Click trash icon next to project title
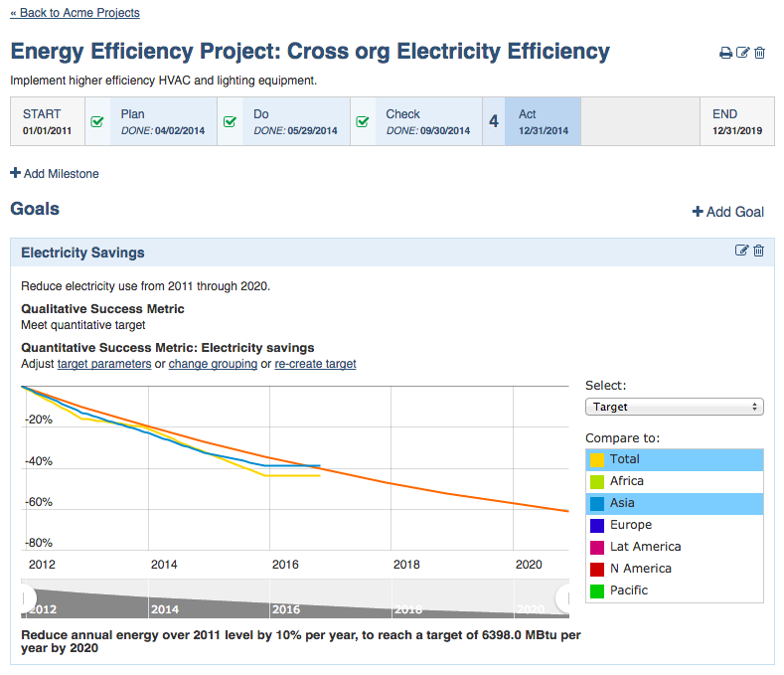Viewport: 784px width, 675px height. click(x=760, y=53)
